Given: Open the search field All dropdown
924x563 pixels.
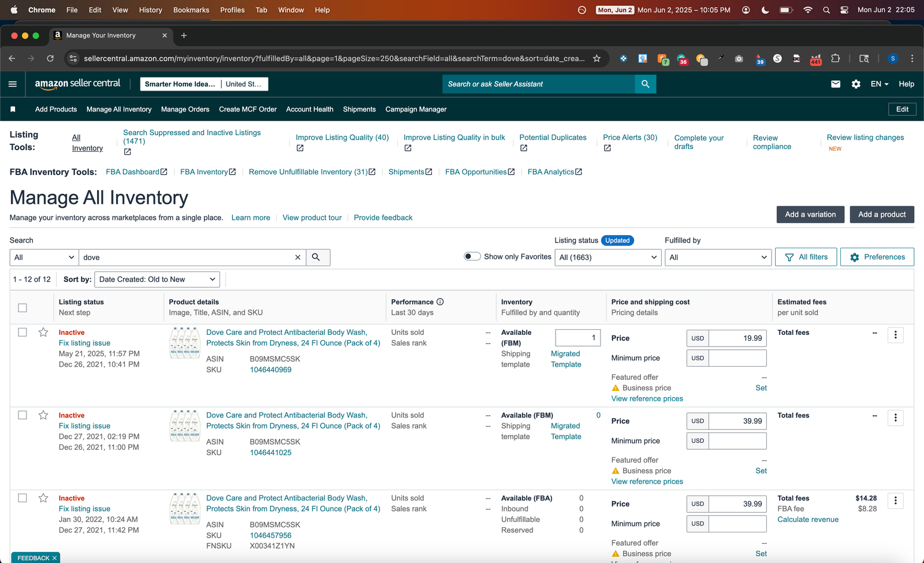Looking at the screenshot, I should click(x=44, y=258).
